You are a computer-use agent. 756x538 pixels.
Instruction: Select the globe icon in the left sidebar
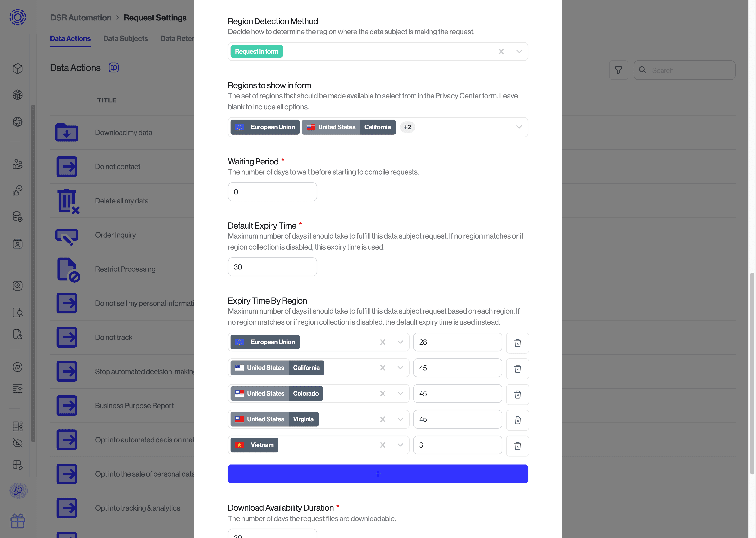(18, 122)
